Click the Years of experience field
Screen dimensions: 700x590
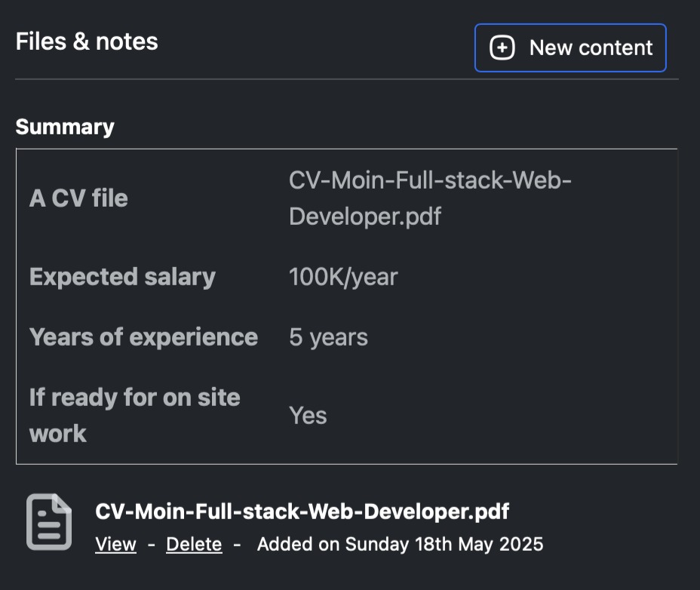[x=143, y=336]
